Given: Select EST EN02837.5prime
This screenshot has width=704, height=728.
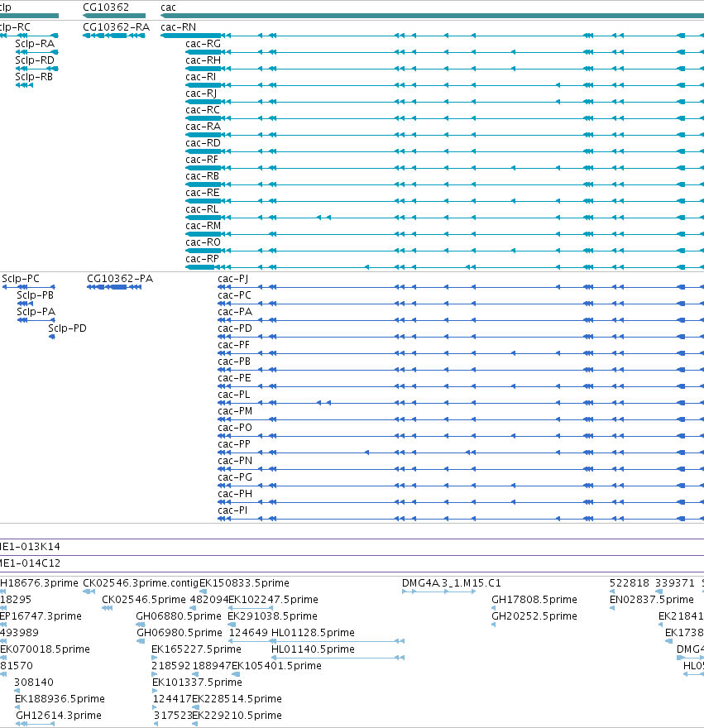Looking at the screenshot, I should [x=652, y=600].
